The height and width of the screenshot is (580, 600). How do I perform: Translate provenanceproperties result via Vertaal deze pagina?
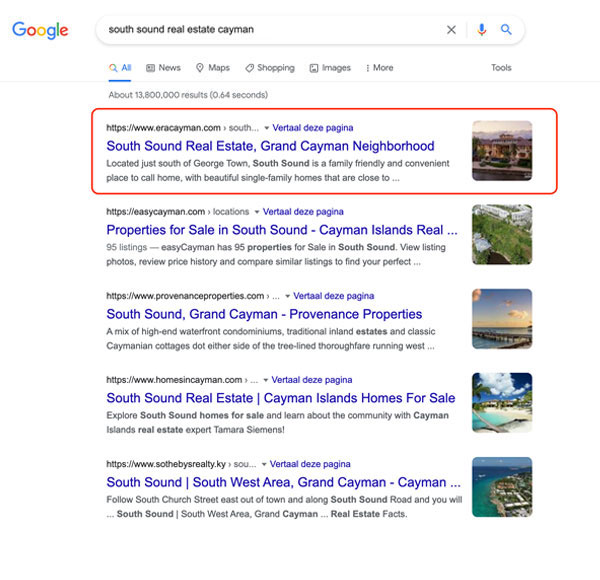[334, 296]
